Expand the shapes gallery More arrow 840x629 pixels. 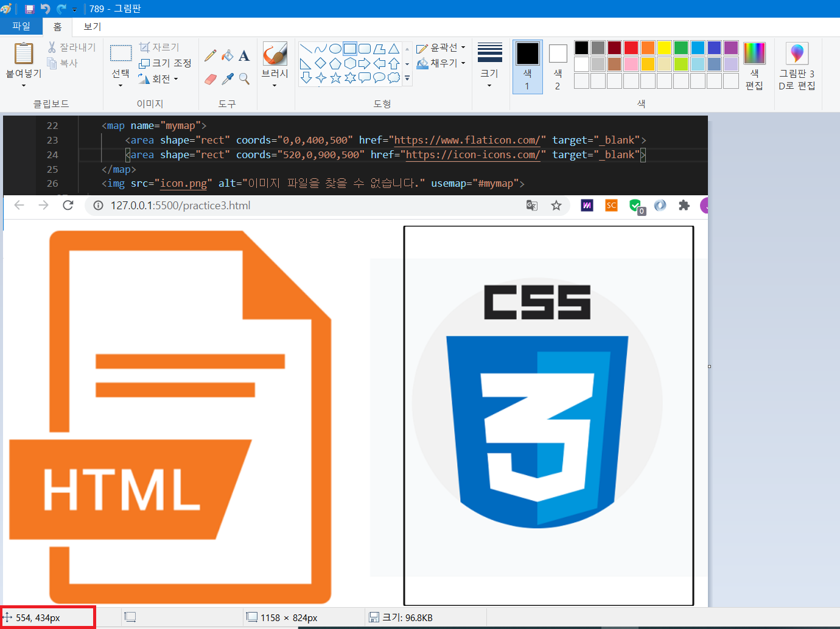pos(407,78)
